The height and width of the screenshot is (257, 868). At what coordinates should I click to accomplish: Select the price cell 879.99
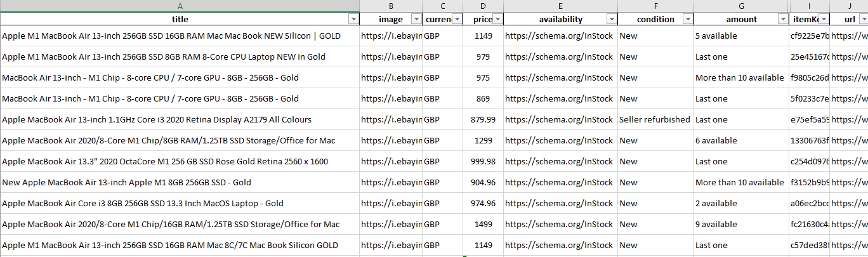coord(483,120)
